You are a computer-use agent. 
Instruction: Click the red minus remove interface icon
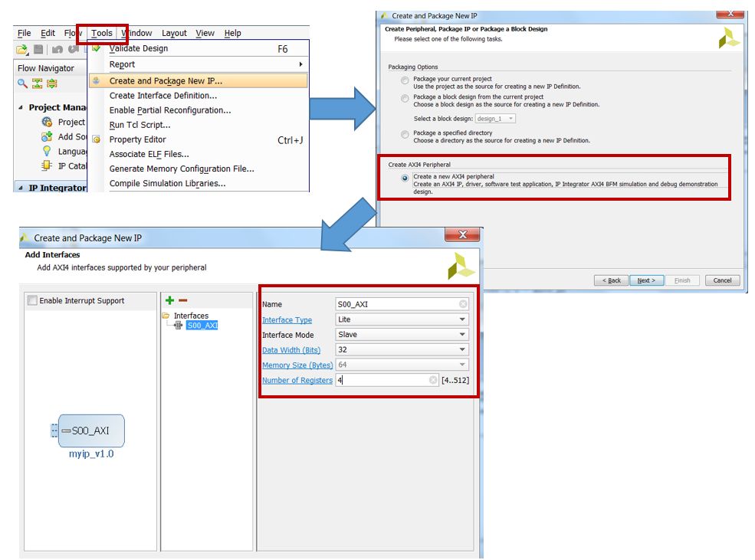point(182,300)
